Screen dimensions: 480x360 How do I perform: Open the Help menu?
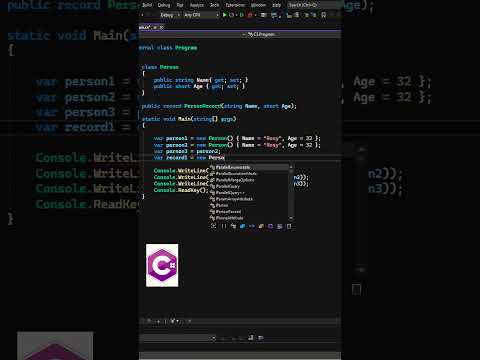click(x=276, y=5)
